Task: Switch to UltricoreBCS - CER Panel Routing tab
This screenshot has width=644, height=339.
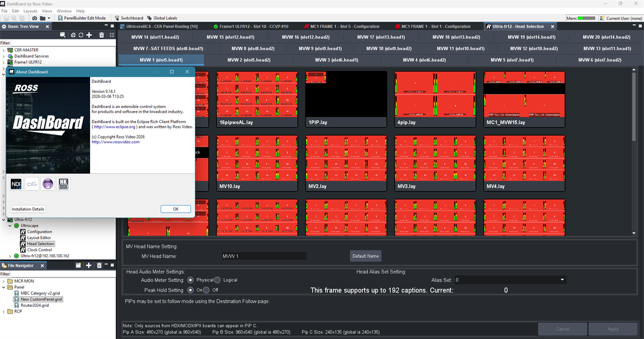Action: 159,26
